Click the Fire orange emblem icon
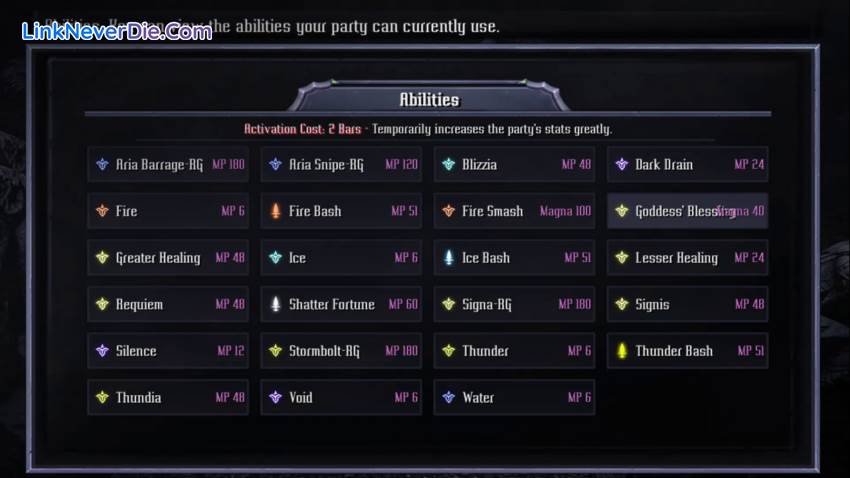 (102, 211)
